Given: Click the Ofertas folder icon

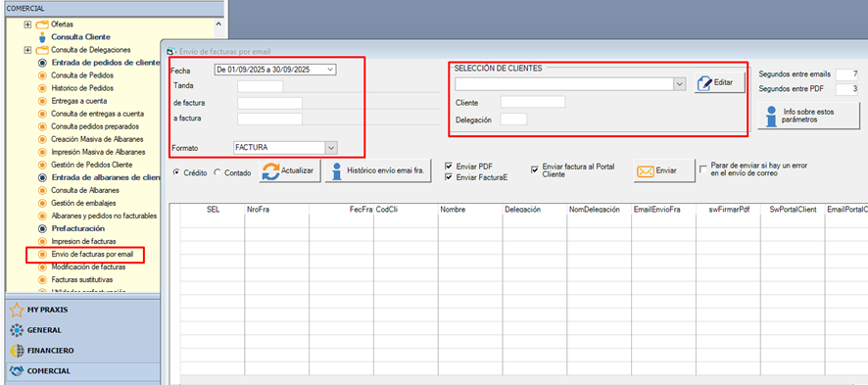Looking at the screenshot, I should tap(42, 24).
